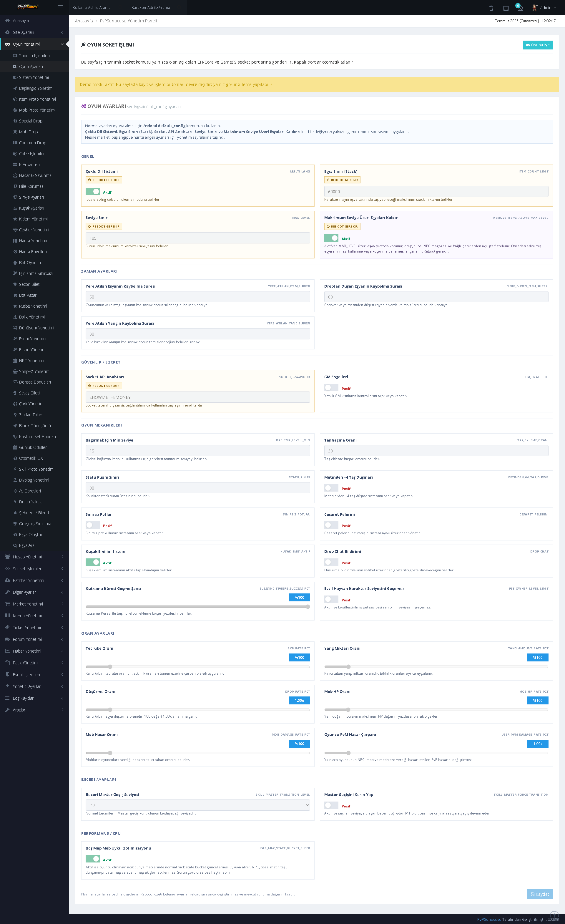This screenshot has width=565, height=924.
Task: Toggle Boş Map Mob Uyku Optimizasyonu switch
Action: (x=93, y=859)
